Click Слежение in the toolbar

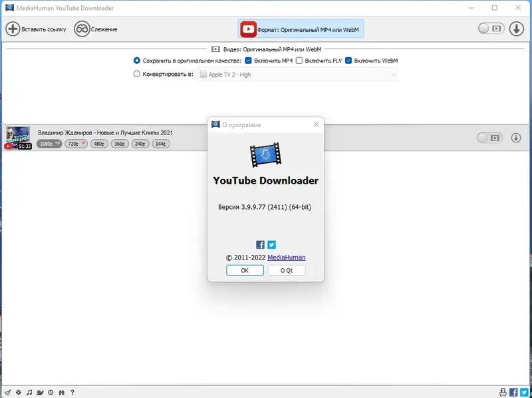tap(100, 29)
